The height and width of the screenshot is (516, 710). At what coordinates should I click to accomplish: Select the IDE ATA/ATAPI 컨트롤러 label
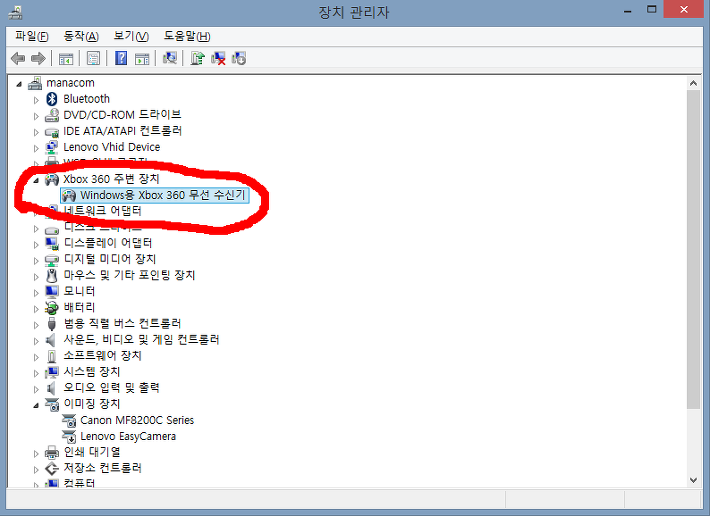coord(122,131)
